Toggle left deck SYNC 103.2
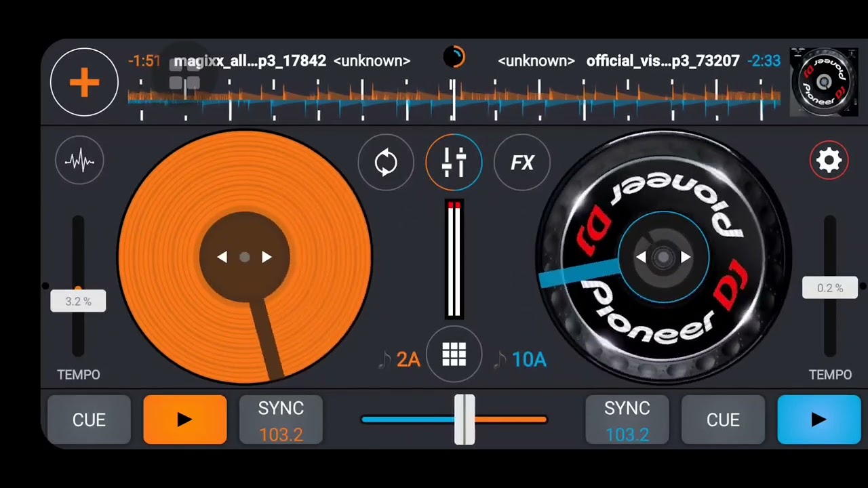This screenshot has width=868, height=488. pyautogui.click(x=281, y=420)
